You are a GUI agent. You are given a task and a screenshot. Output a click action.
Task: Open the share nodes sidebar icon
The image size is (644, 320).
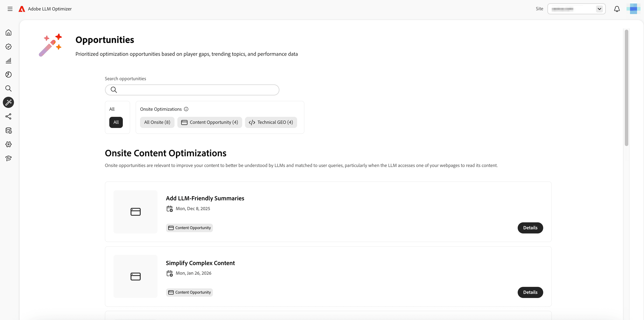tap(9, 116)
